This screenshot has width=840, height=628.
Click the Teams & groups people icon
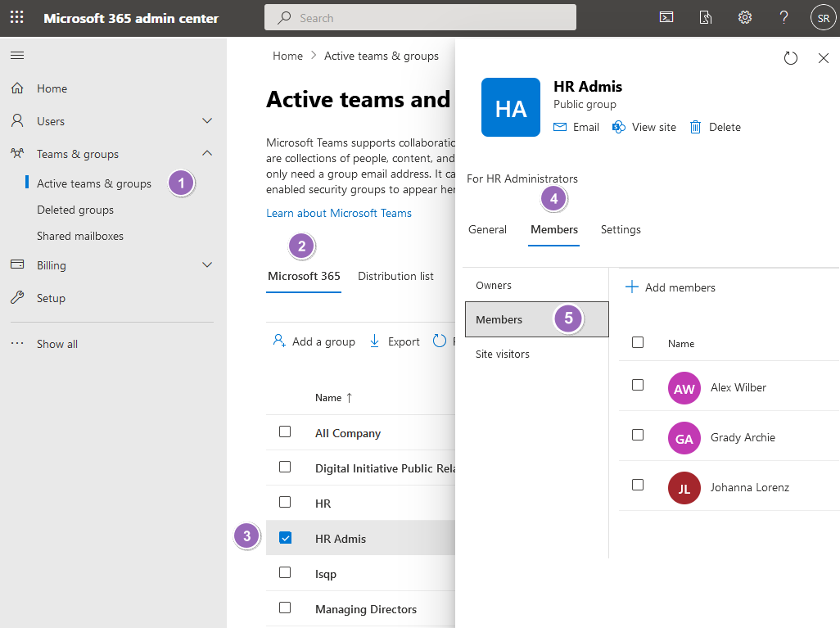click(17, 153)
